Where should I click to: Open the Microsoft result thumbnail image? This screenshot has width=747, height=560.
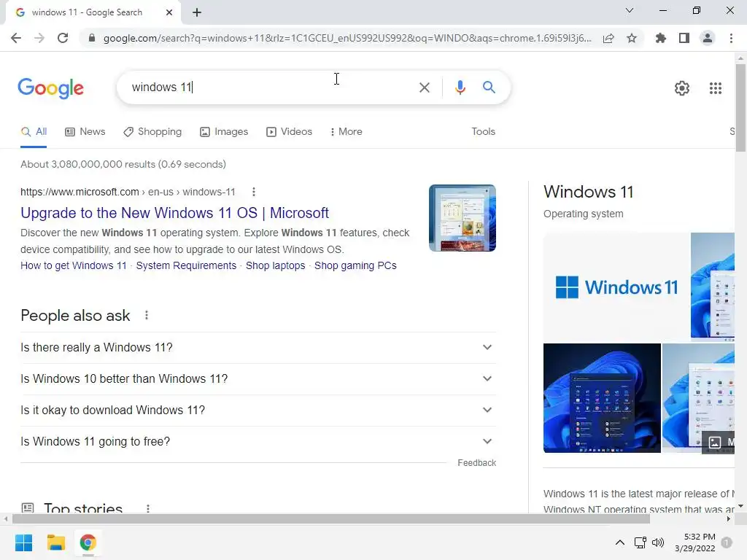pyautogui.click(x=462, y=218)
